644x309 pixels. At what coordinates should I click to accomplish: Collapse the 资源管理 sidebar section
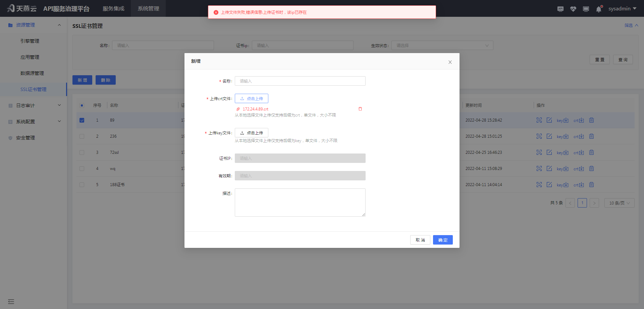click(59, 25)
